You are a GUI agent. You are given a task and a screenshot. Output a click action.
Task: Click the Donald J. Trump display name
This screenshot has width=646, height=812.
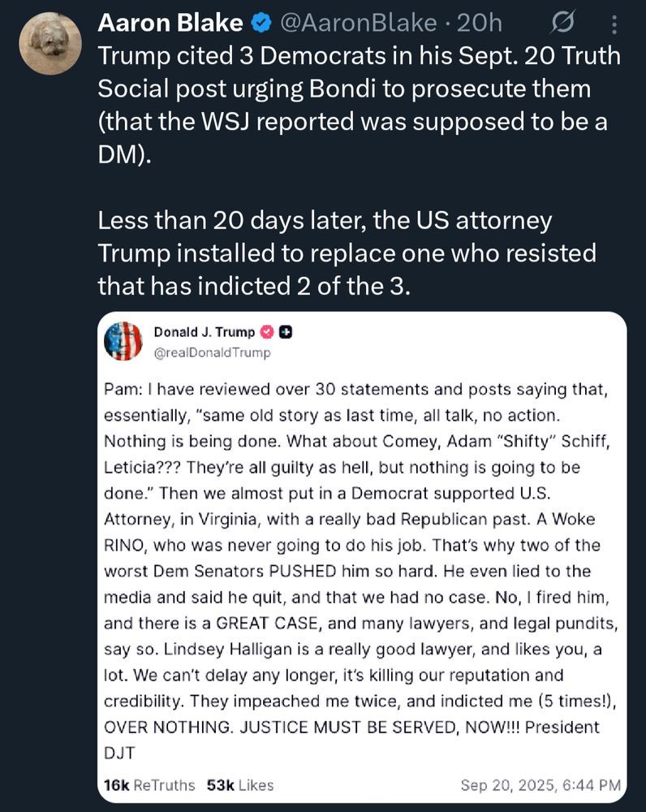coord(205,332)
